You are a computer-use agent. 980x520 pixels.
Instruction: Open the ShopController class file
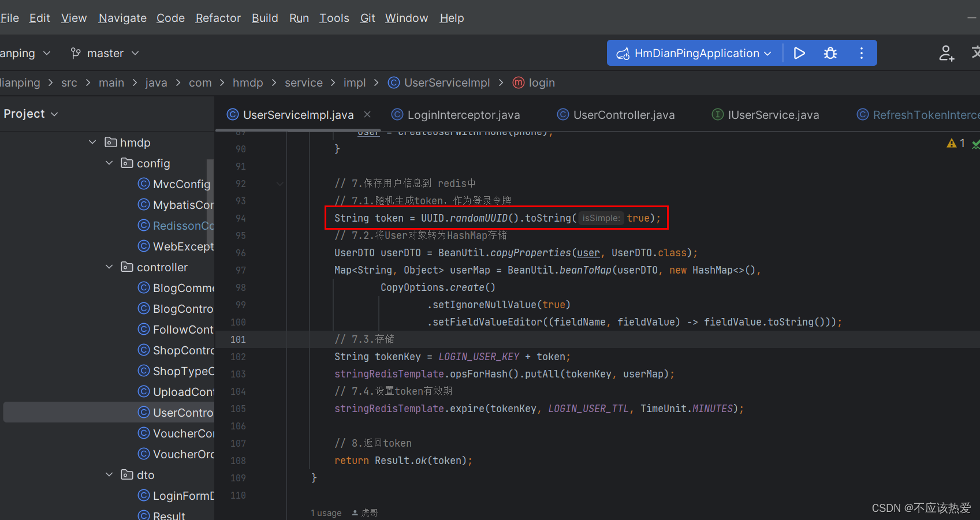point(176,350)
